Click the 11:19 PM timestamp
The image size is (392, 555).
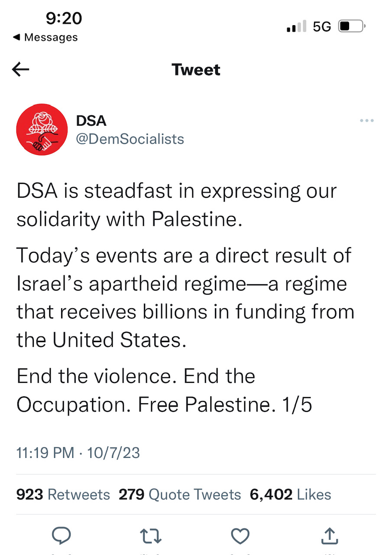(45, 453)
